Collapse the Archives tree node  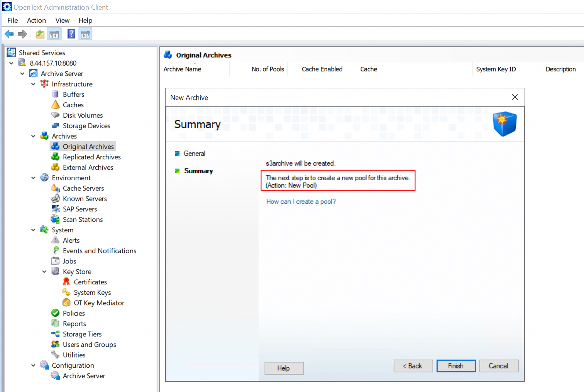pos(33,136)
